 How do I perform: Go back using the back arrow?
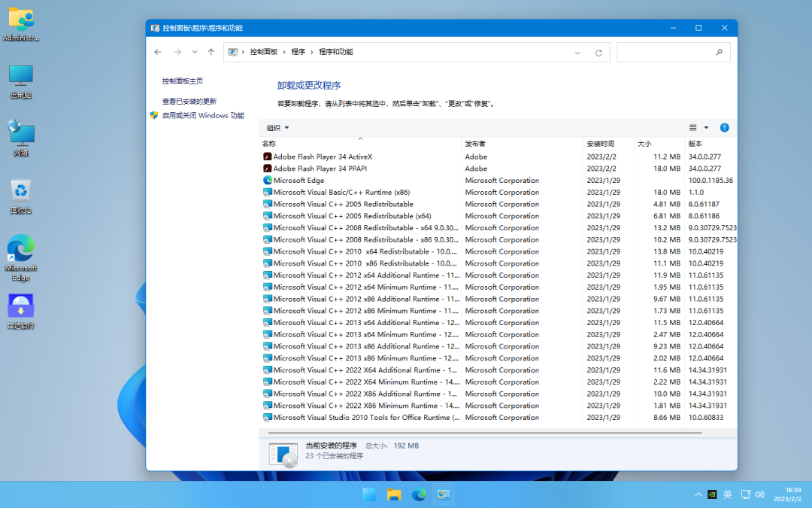(x=158, y=52)
